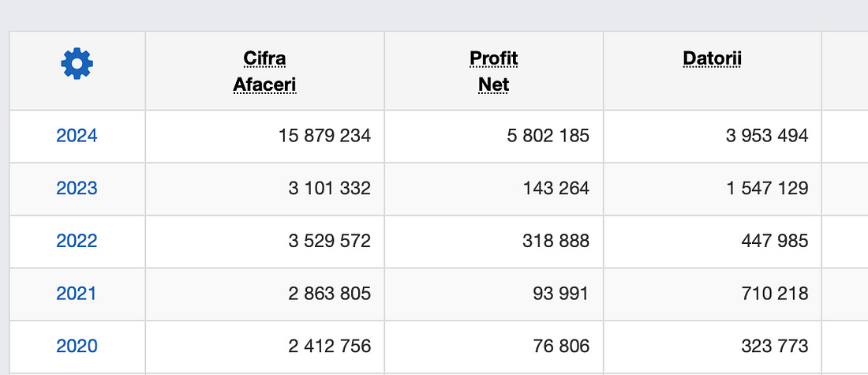Select the 2 412 756 turnover value

click(330, 346)
